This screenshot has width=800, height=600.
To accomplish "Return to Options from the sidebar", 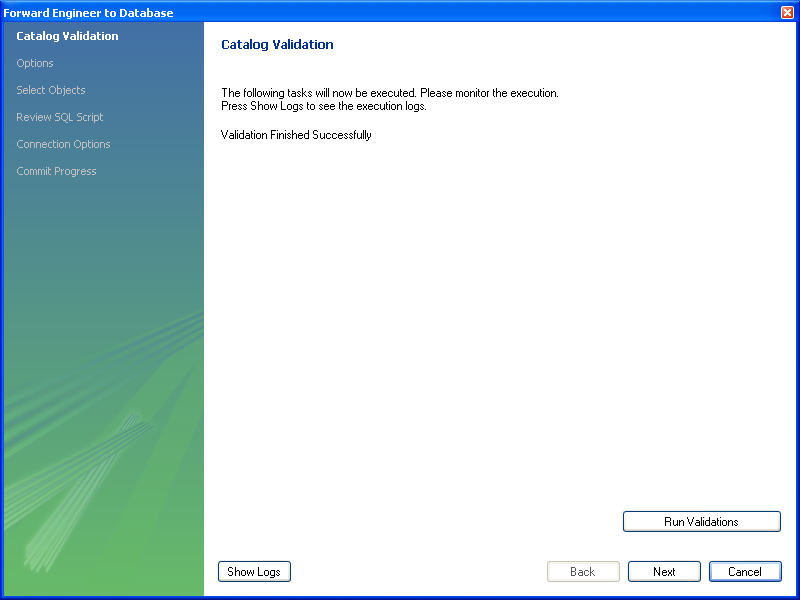I will (x=34, y=63).
